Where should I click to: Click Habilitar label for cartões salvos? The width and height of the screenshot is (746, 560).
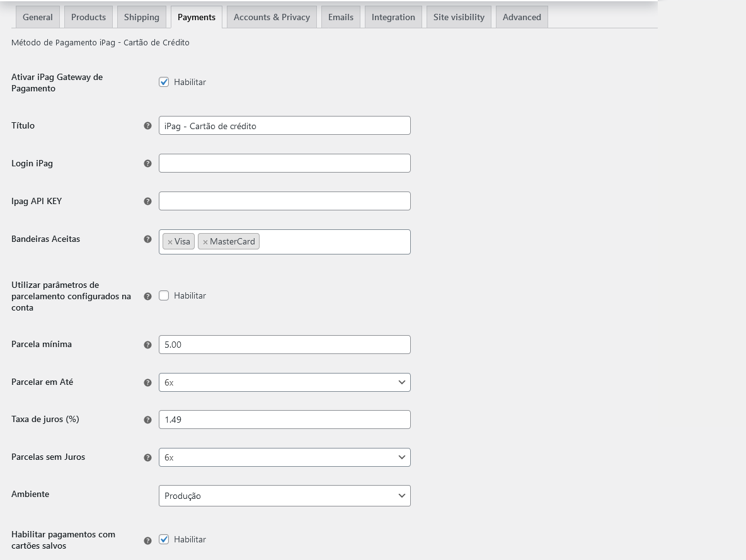coord(190,540)
